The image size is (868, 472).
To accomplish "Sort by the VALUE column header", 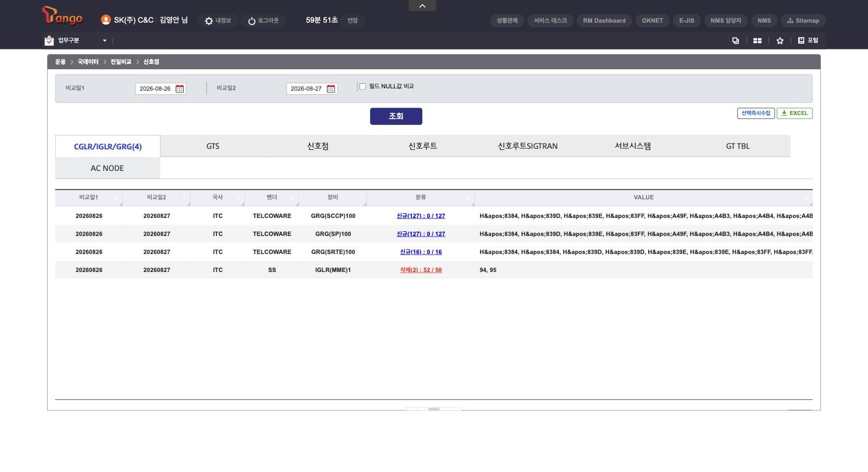I will (x=643, y=198).
